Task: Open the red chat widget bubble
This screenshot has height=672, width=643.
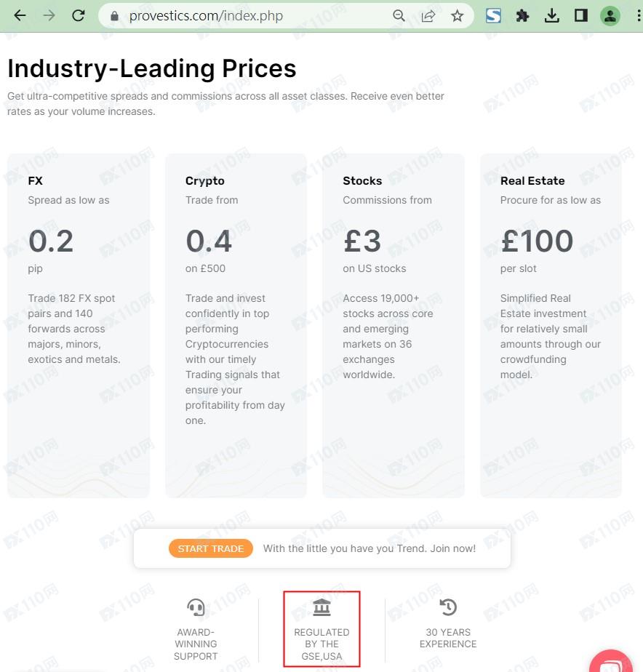Action: pos(612,660)
